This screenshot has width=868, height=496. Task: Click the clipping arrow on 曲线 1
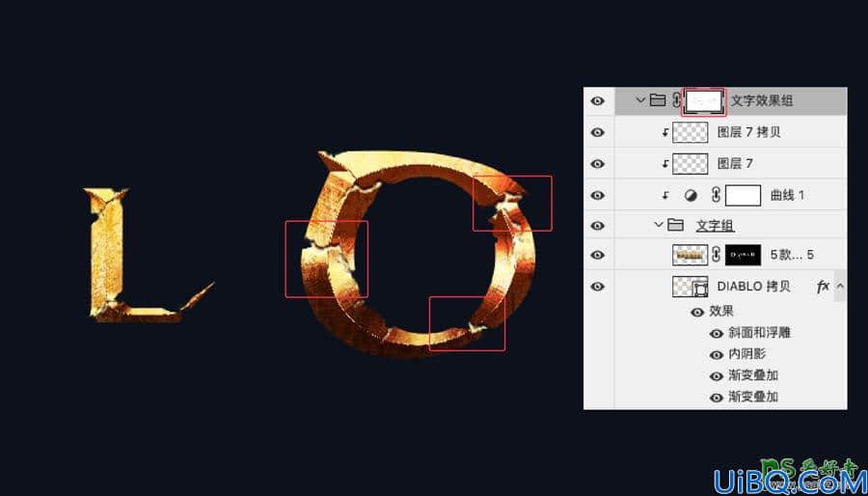pos(665,196)
